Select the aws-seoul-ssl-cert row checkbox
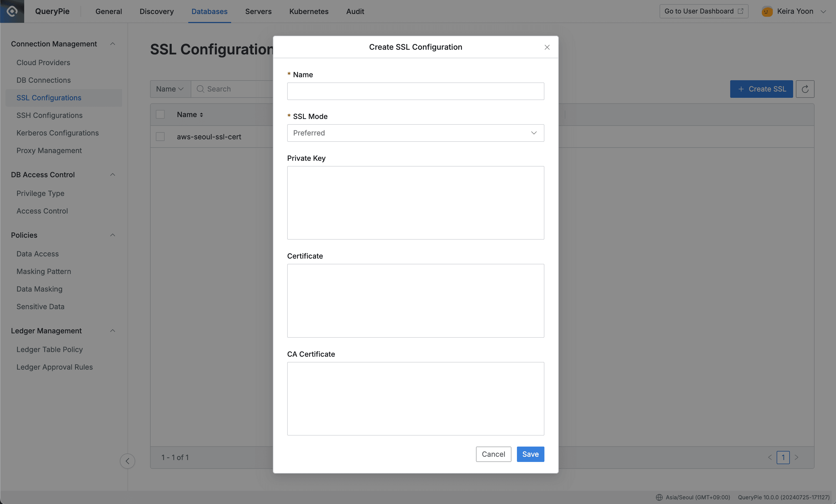Image resolution: width=836 pixels, height=504 pixels. 160,137
